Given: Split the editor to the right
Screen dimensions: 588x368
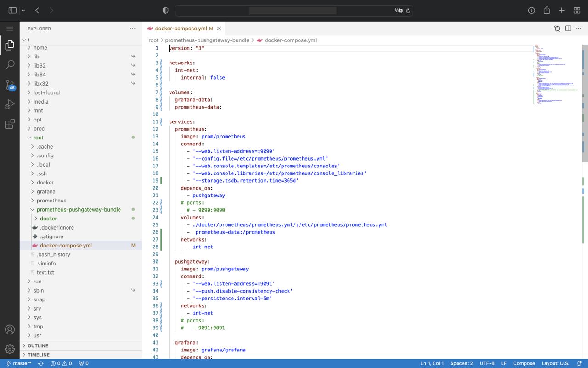Looking at the screenshot, I should 568,29.
